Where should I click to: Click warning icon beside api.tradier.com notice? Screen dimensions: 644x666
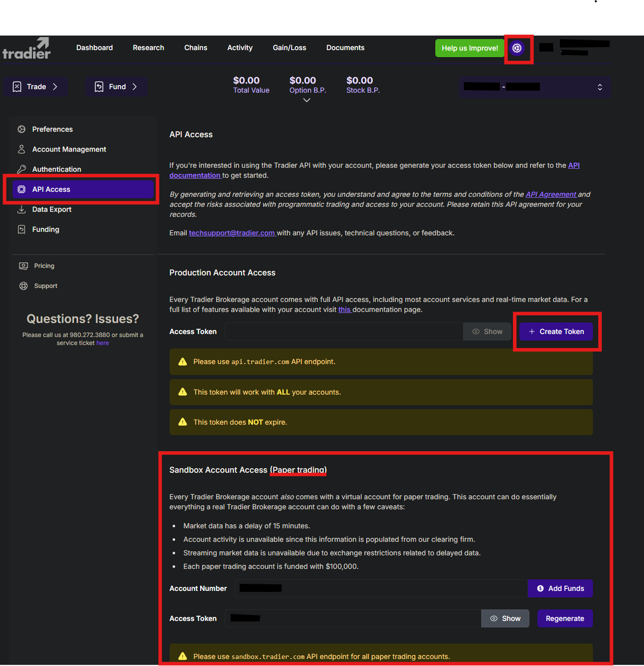(183, 362)
